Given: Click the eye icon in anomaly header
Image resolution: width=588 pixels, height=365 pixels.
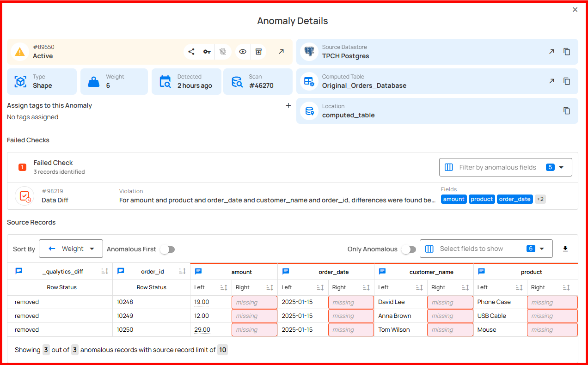Looking at the screenshot, I should (243, 52).
